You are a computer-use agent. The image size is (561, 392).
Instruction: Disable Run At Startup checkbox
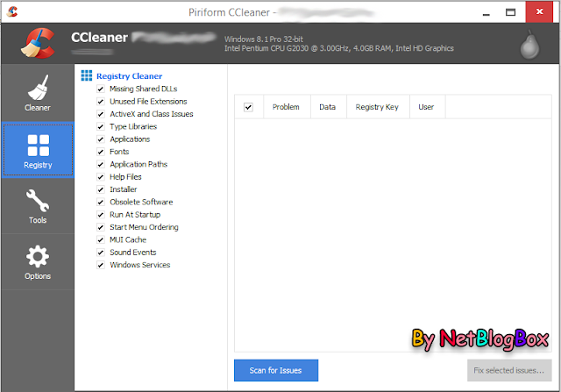click(x=101, y=215)
